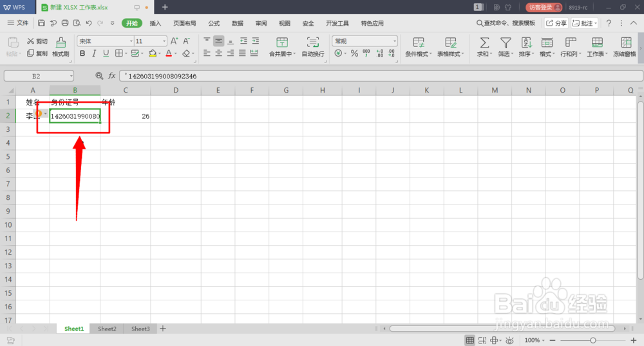Toggle underline formatting
644x346 pixels.
(x=106, y=53)
